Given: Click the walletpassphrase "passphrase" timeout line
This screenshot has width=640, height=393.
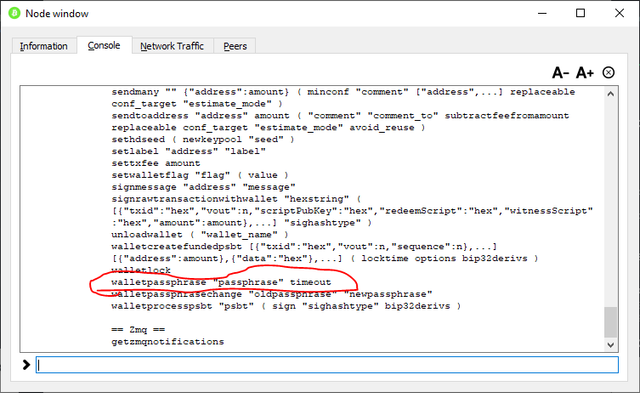Looking at the screenshot, I should 221,282.
